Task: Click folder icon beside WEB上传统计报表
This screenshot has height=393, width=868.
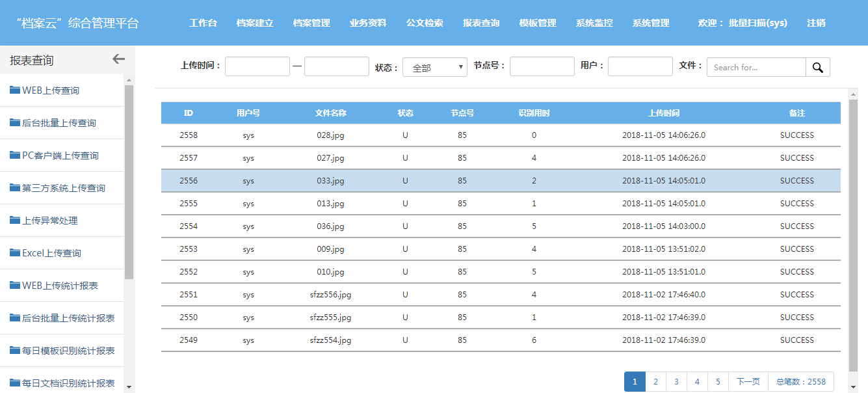Action: coord(15,285)
